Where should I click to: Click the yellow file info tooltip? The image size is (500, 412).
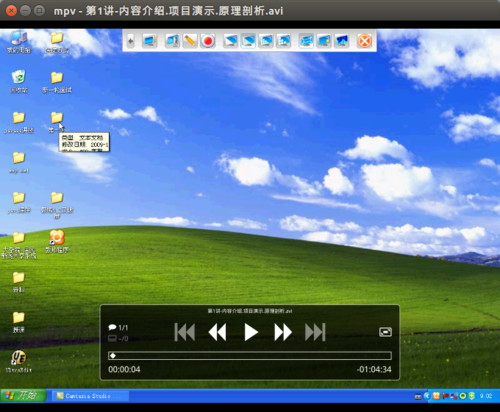tap(84, 142)
